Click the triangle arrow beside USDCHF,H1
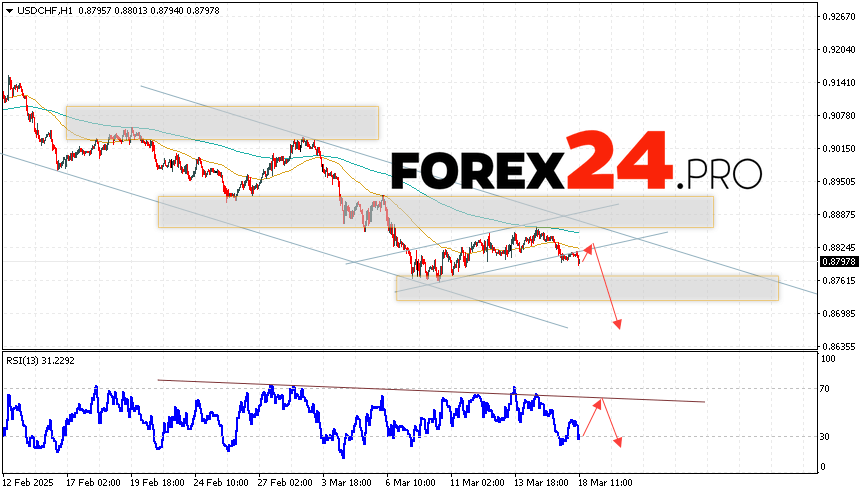The width and height of the screenshot is (863, 494). pyautogui.click(x=8, y=9)
